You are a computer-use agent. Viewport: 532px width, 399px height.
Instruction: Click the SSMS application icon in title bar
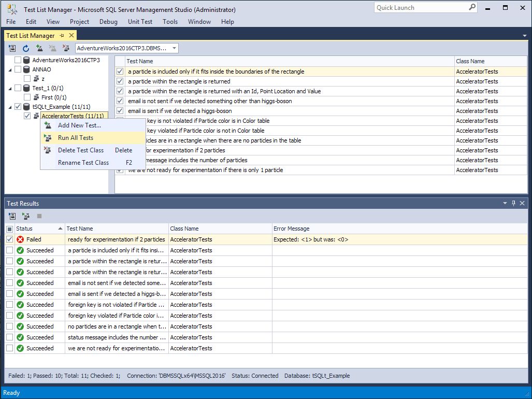click(x=12, y=9)
